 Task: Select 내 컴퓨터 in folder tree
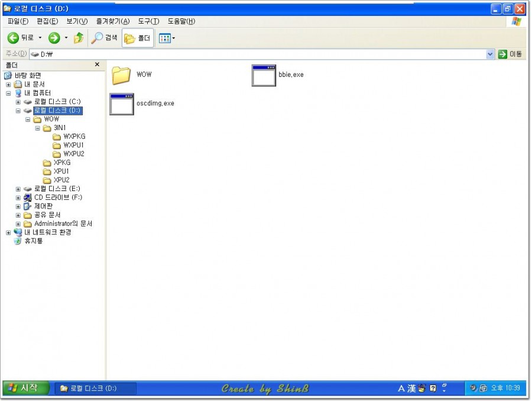coord(37,93)
